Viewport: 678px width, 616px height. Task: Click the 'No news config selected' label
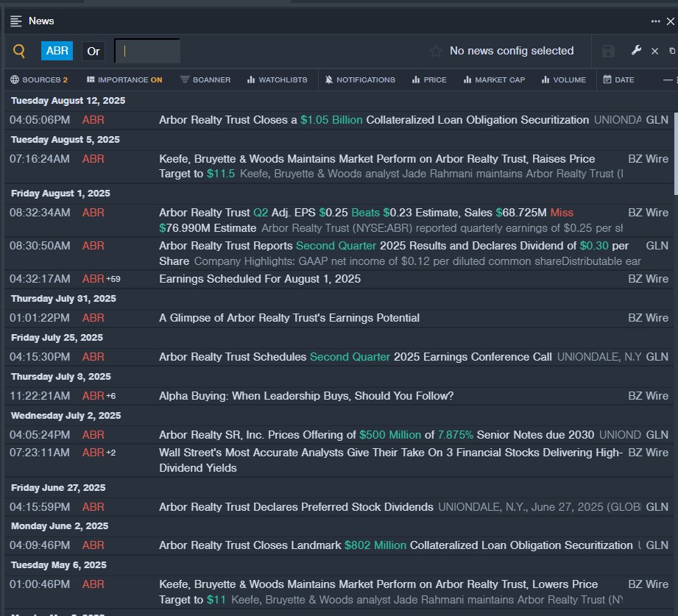pos(512,51)
